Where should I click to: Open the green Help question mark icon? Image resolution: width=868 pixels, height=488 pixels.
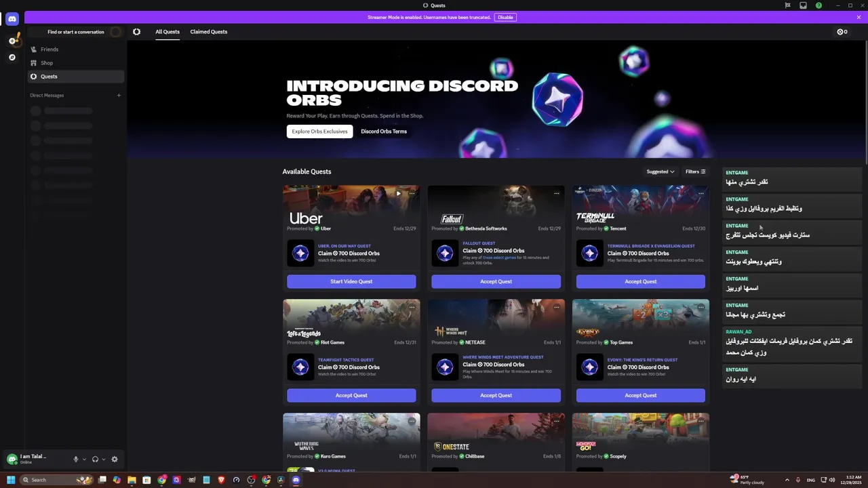pos(818,5)
